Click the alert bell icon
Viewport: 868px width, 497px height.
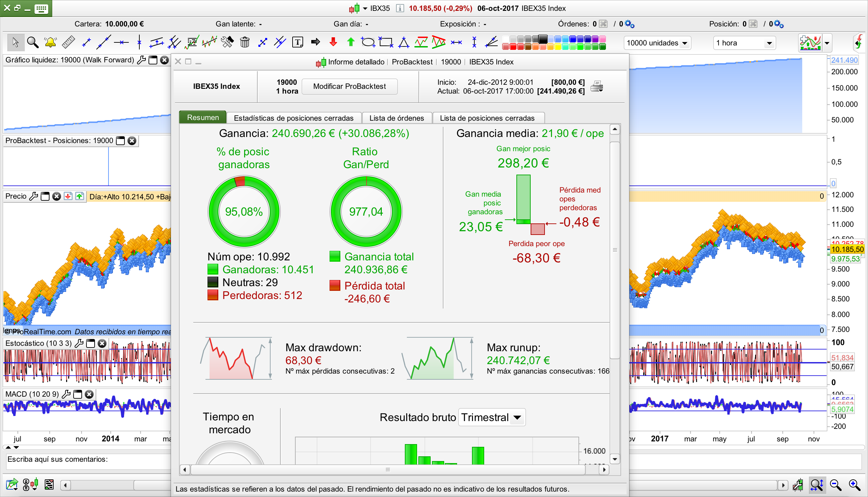[50, 42]
